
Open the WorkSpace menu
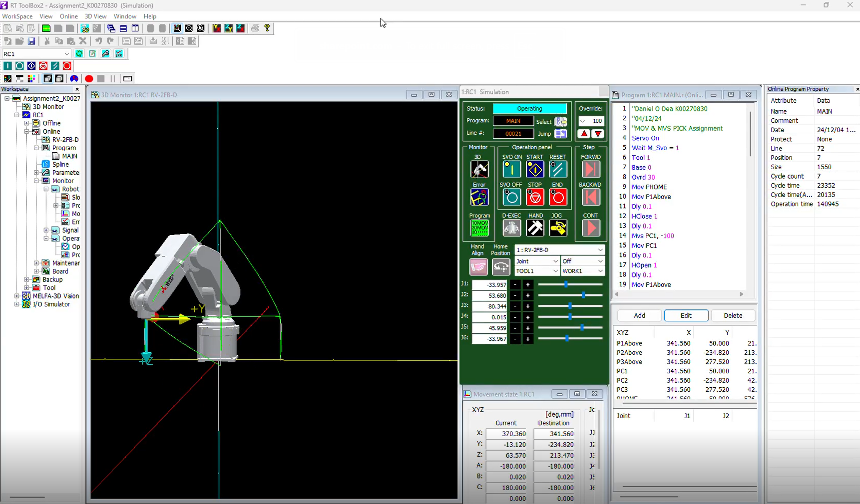tap(17, 16)
